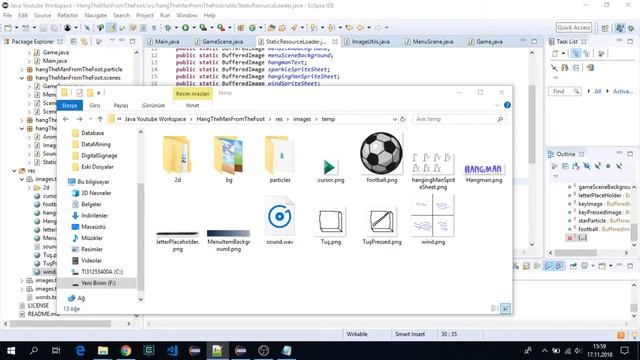Open the New Task dropdown arrow
Image resolution: width=640 pixels, height=360 pixels.
pyautogui.click(x=563, y=54)
